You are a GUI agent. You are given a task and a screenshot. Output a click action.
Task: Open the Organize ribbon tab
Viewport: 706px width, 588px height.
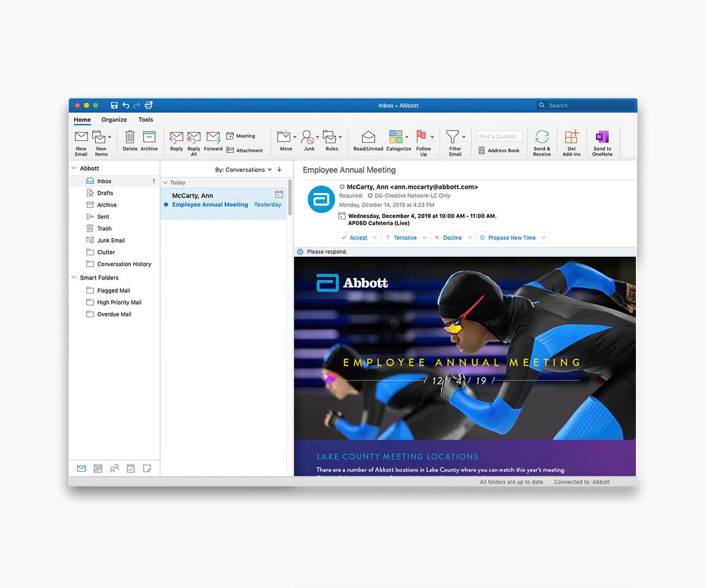(x=114, y=120)
